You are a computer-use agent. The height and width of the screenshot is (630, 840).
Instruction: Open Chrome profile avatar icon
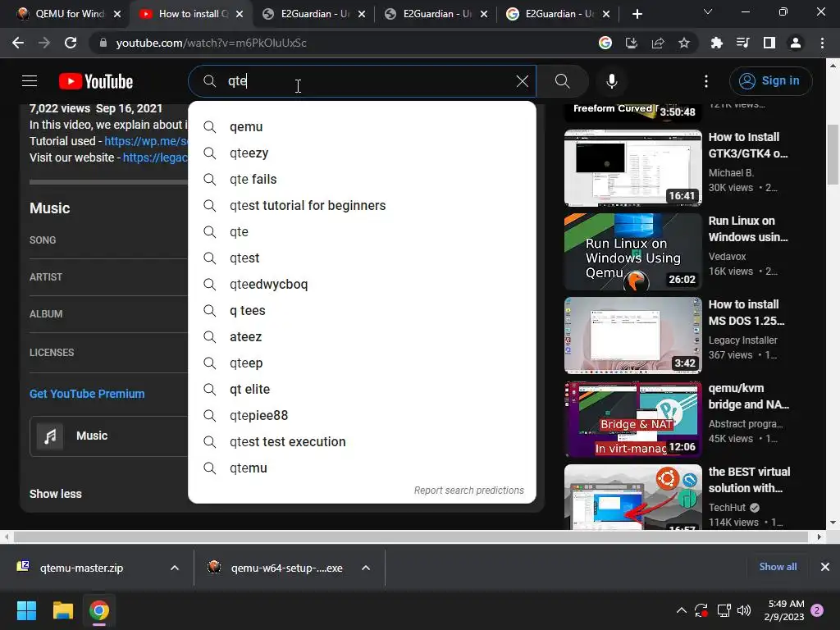pyautogui.click(x=796, y=43)
